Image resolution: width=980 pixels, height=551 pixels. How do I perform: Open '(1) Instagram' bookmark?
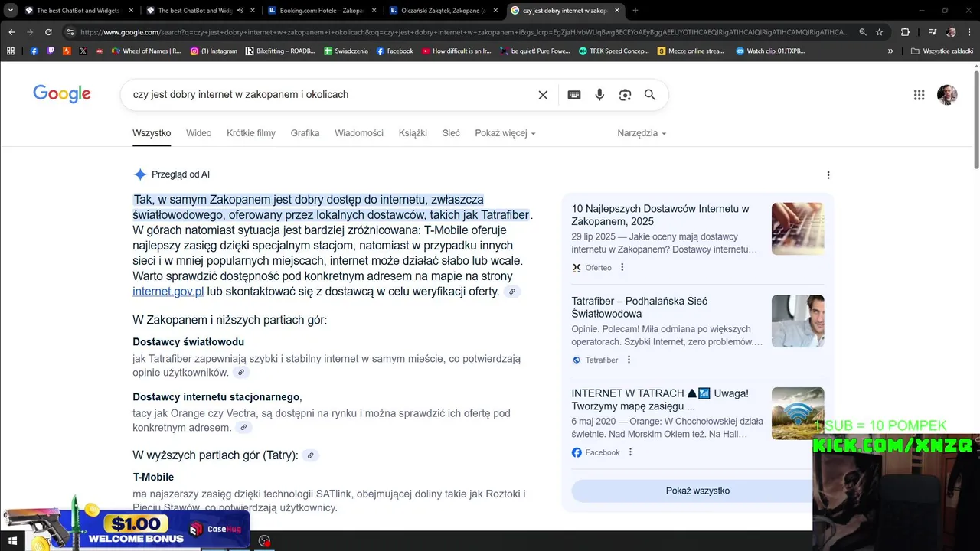[x=214, y=51]
